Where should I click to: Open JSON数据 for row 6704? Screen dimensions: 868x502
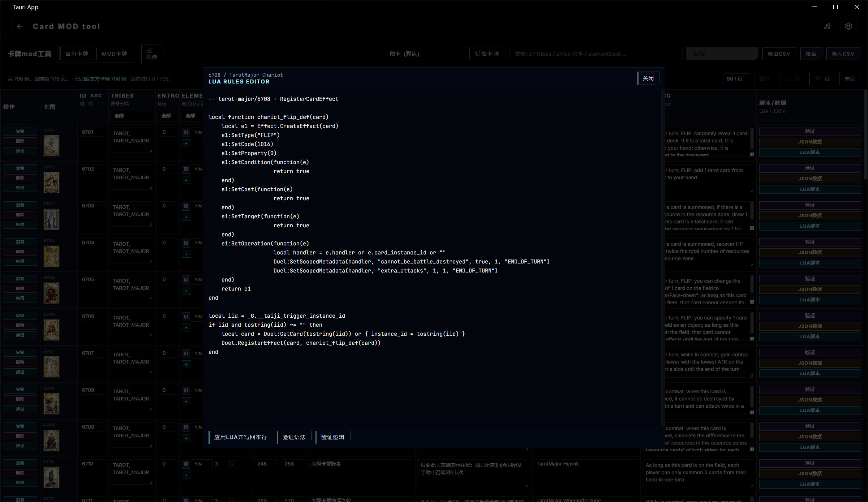(x=810, y=253)
